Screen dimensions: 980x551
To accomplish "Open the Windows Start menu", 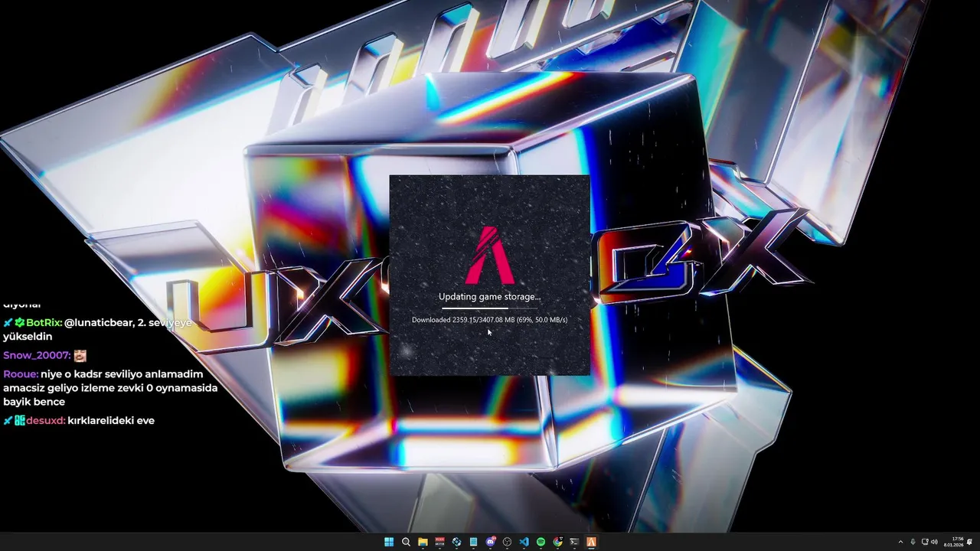I will point(389,542).
